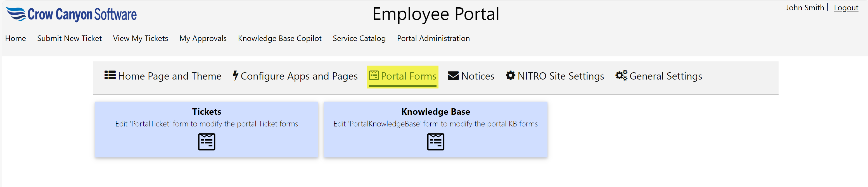Open Service Catalog

click(x=359, y=38)
